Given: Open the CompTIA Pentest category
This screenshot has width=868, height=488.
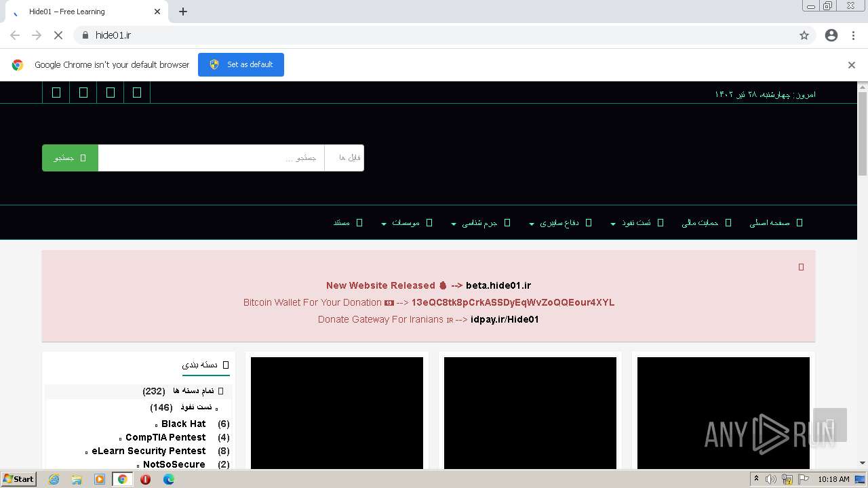Looking at the screenshot, I should pos(165,437).
